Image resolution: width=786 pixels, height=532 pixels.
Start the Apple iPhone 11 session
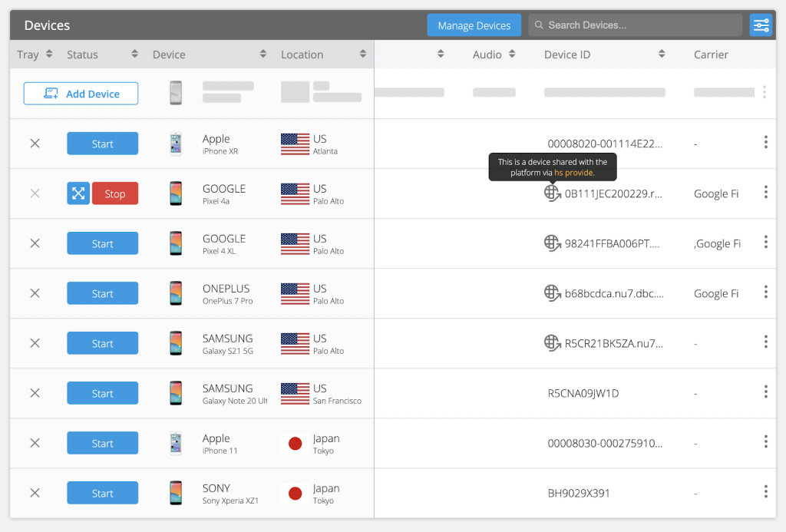coord(102,443)
